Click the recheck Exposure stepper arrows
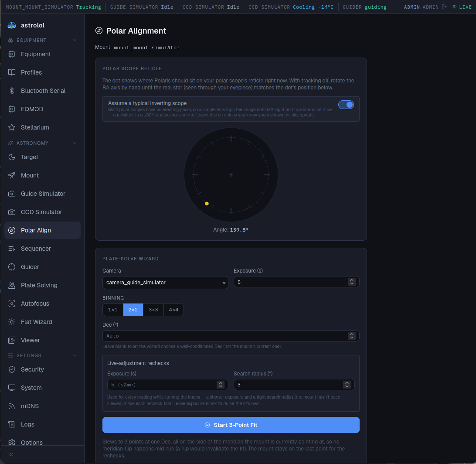Image resolution: width=476 pixels, height=464 pixels. coord(221,385)
